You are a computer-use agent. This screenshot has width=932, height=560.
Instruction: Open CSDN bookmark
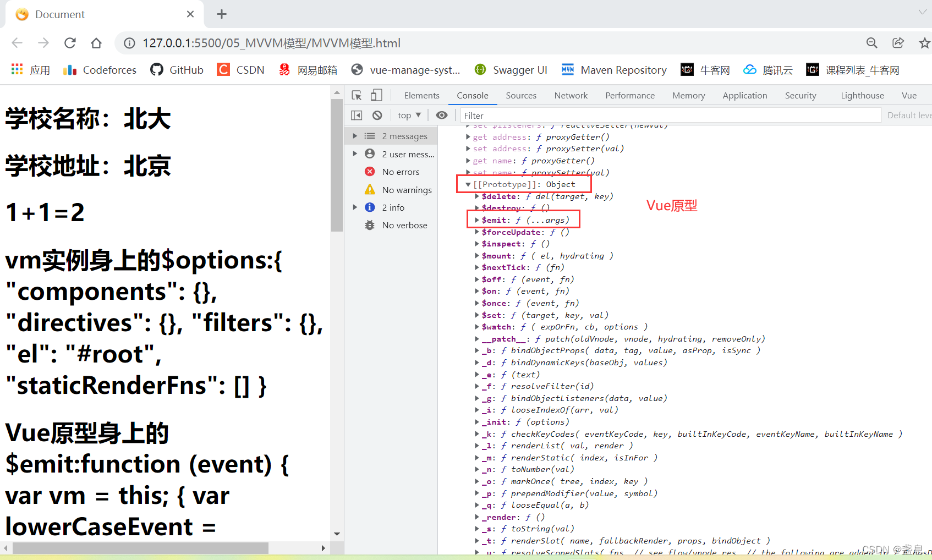coord(241,70)
